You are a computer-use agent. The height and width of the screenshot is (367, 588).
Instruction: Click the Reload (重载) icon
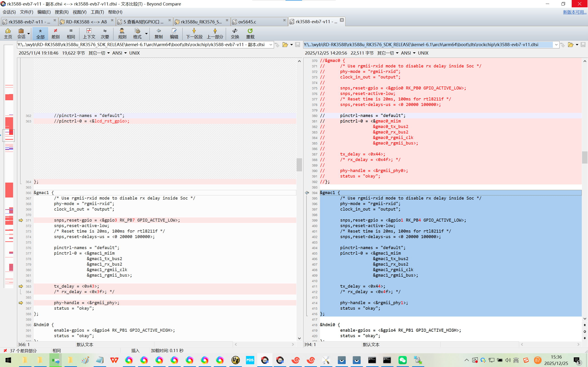click(250, 33)
